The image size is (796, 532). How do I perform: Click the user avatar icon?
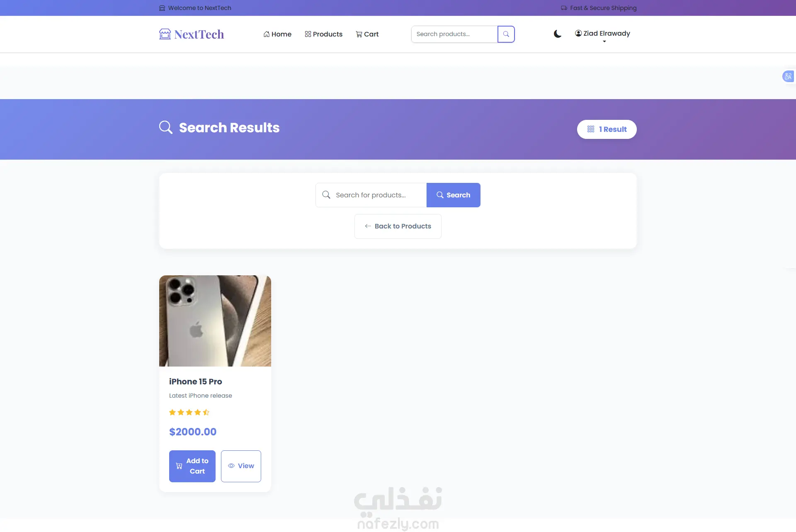coord(578,33)
